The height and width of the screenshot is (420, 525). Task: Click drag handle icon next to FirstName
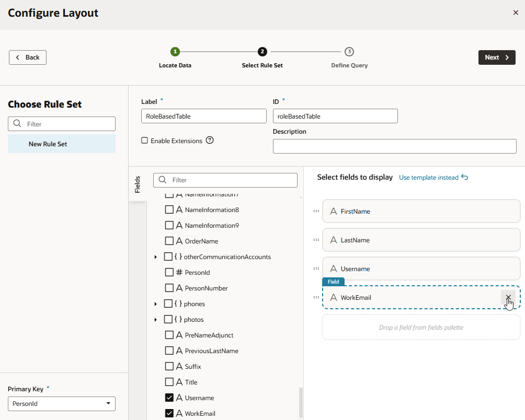coord(316,211)
